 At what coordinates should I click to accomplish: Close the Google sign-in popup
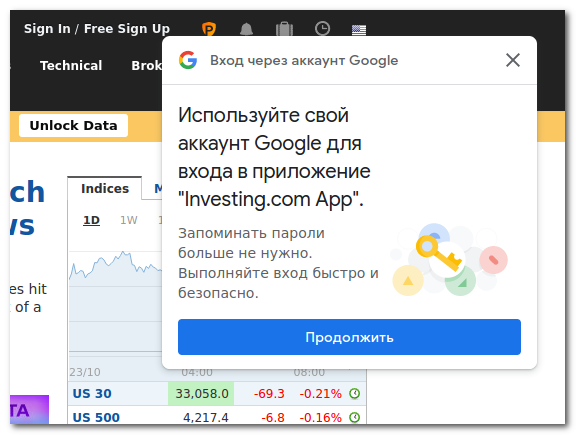[512, 60]
